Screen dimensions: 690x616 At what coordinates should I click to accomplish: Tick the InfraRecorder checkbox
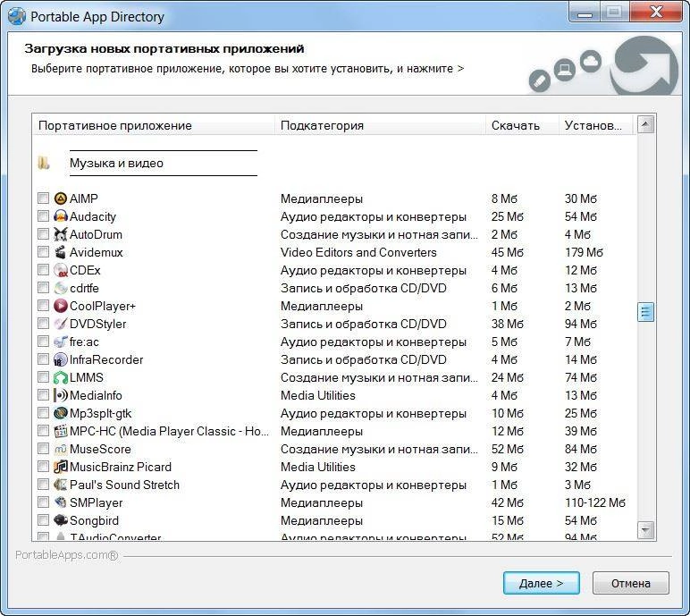[43, 359]
